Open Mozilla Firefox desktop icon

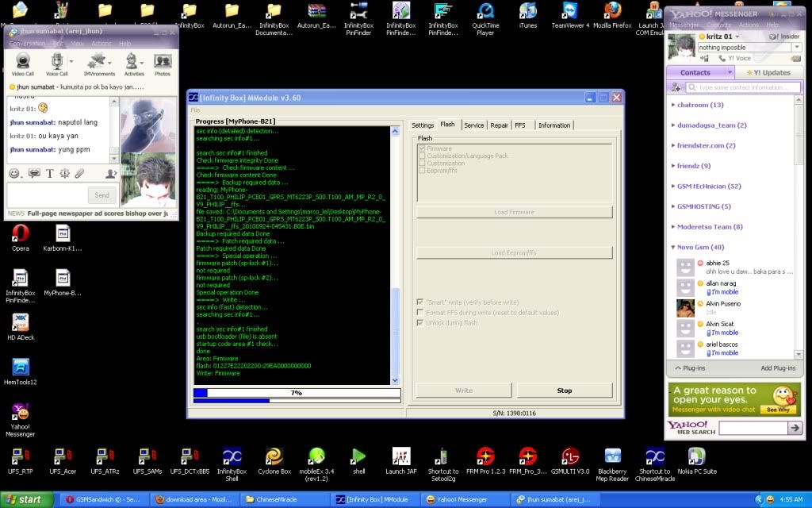[x=612, y=15]
